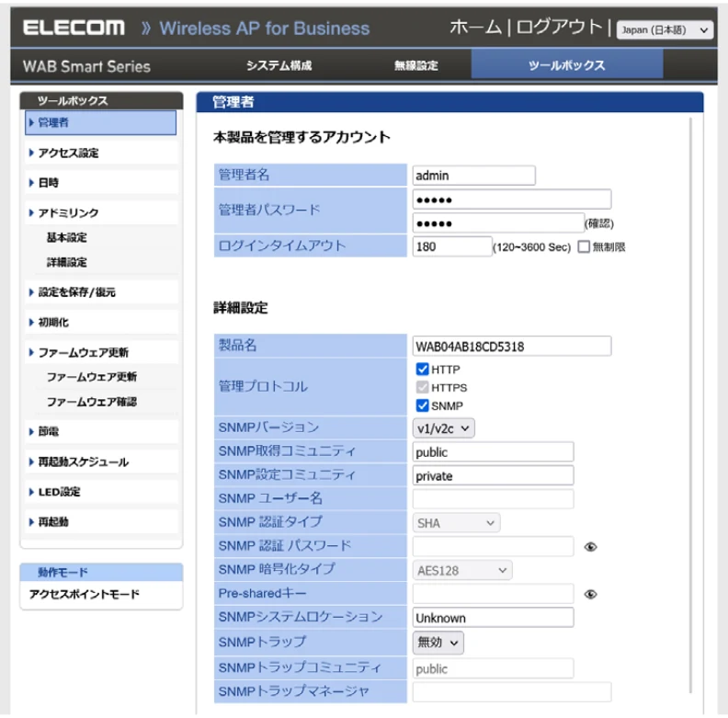Image resolution: width=728 pixels, height=718 pixels.
Task: Open the SNMPバージョン v1/v2c dropdown
Action: pyautogui.click(x=443, y=428)
